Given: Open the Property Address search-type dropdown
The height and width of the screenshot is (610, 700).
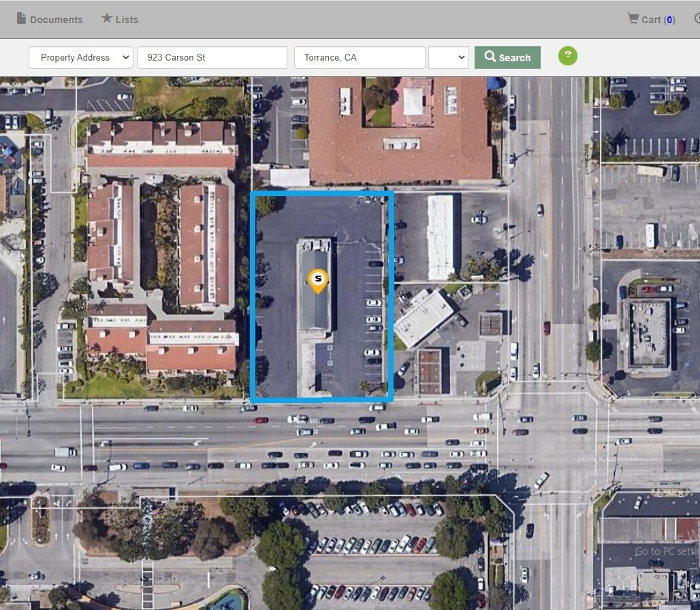Looking at the screenshot, I should coord(80,57).
